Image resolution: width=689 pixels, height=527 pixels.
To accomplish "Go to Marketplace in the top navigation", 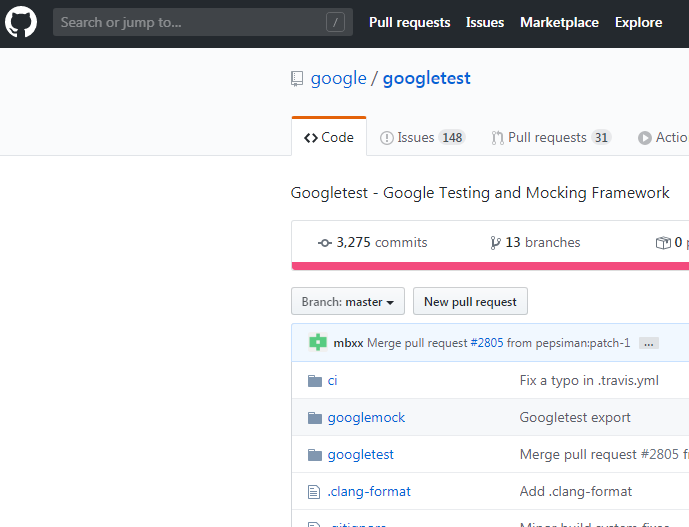I will (x=559, y=22).
